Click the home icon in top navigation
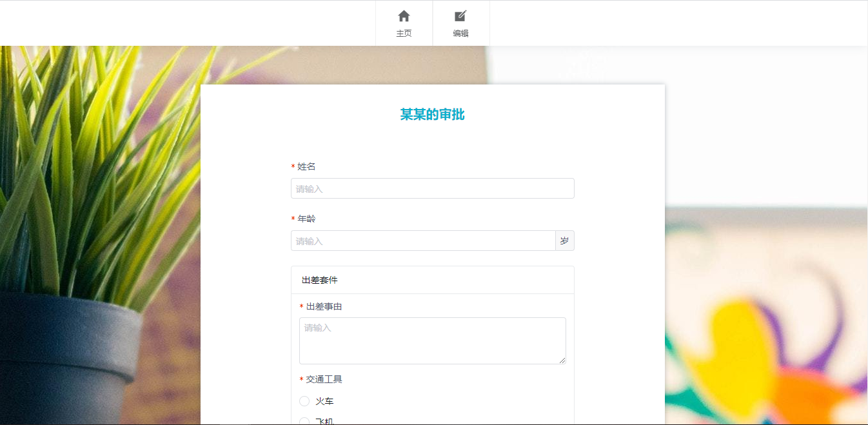 [x=404, y=16]
